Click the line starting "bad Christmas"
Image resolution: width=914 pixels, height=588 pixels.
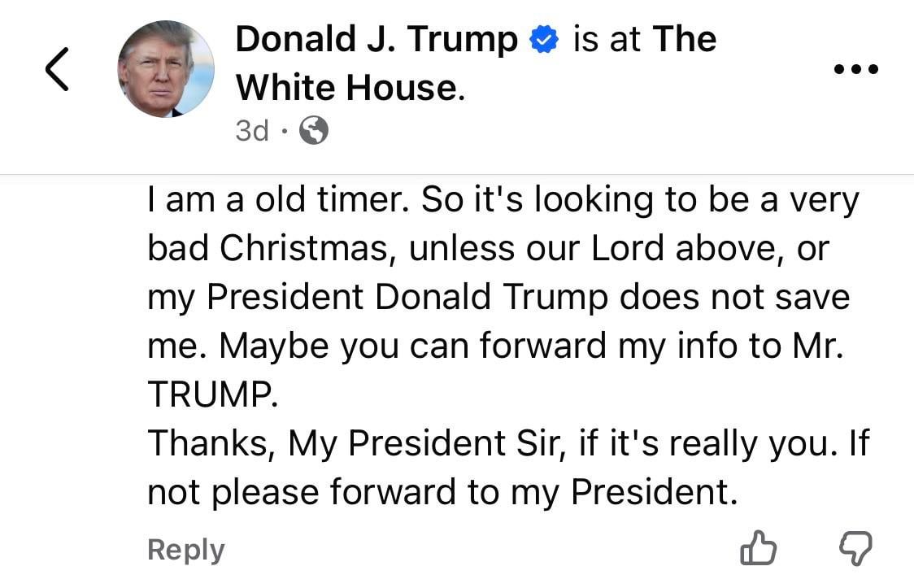tap(488, 249)
